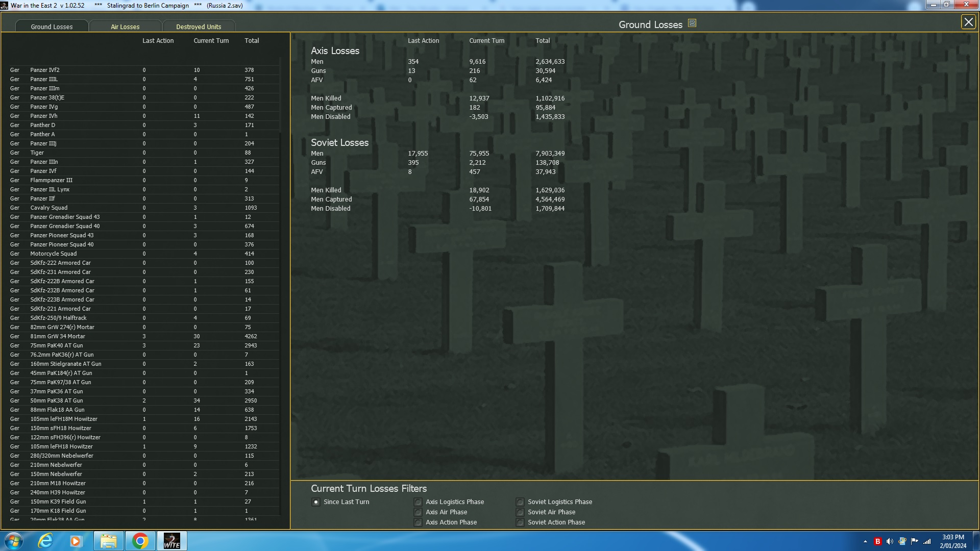Click the Windows Start button
Viewport: 980px width, 551px height.
14,541
